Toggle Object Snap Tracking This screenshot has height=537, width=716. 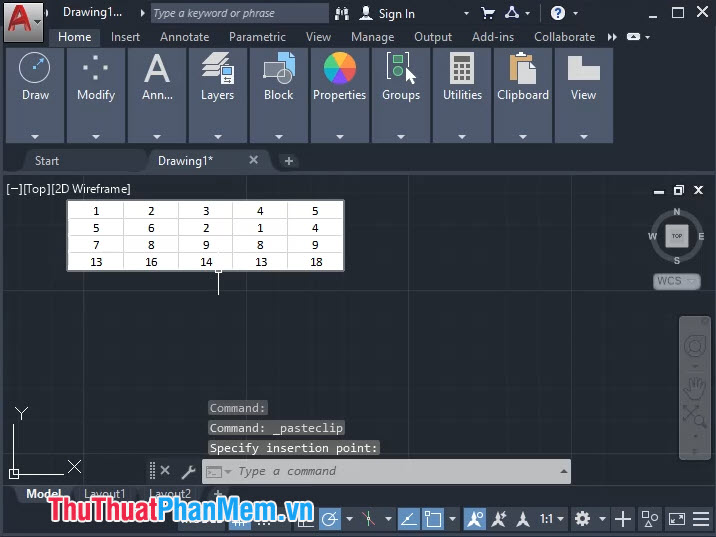[409, 519]
